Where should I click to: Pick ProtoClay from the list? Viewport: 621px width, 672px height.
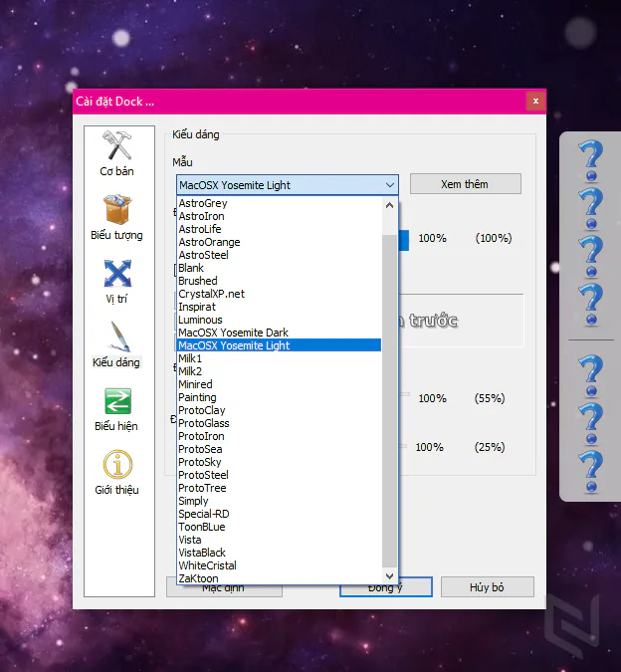[x=279, y=410]
